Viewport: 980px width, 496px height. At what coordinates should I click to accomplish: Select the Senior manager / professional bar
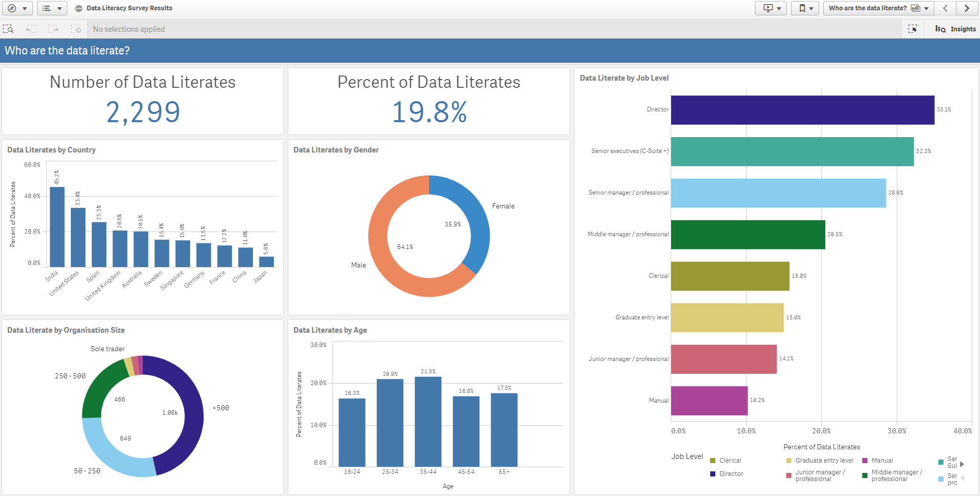779,193
